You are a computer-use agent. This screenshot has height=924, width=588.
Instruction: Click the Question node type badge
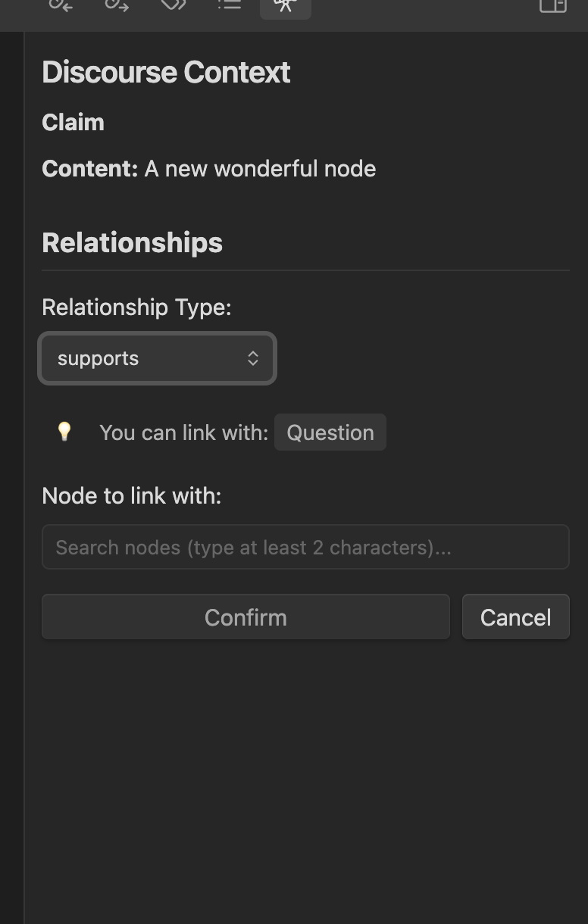point(330,432)
